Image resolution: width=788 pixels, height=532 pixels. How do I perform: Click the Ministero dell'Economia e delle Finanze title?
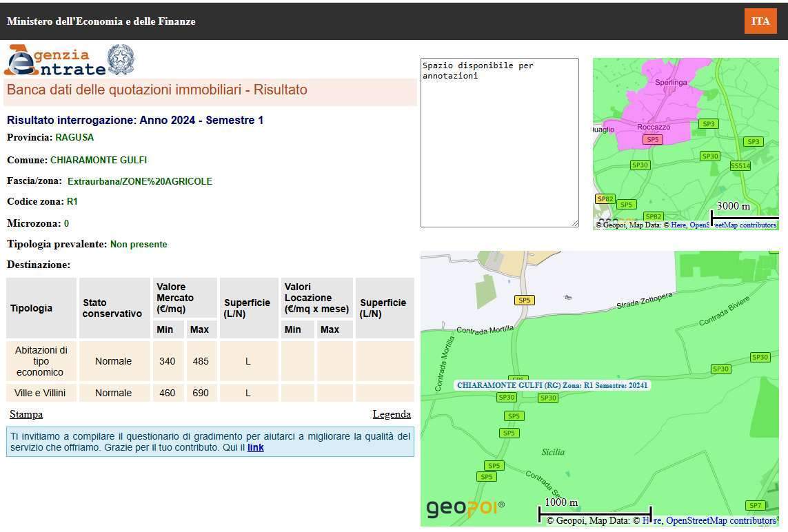[101, 21]
